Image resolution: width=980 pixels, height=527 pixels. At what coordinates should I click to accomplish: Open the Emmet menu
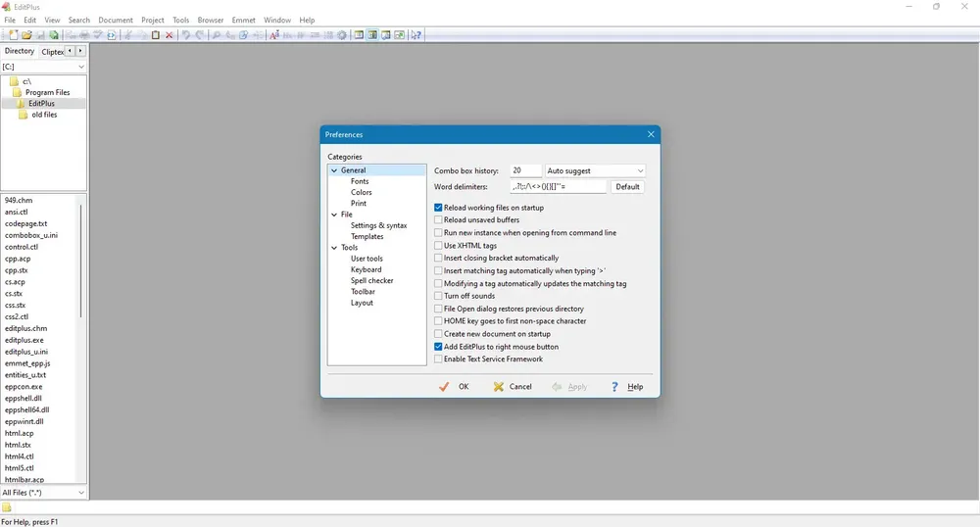click(x=243, y=20)
